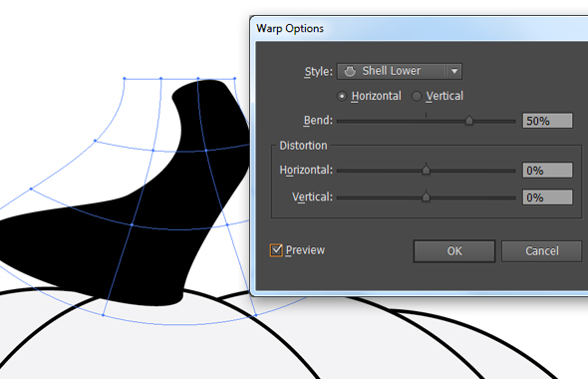Click the Horizontal distortion slider handle

426,170
